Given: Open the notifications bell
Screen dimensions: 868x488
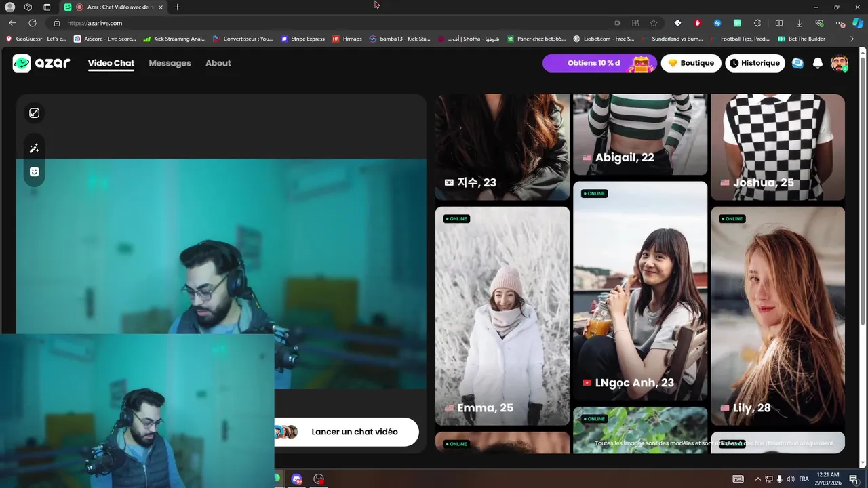Looking at the screenshot, I should pyautogui.click(x=818, y=63).
